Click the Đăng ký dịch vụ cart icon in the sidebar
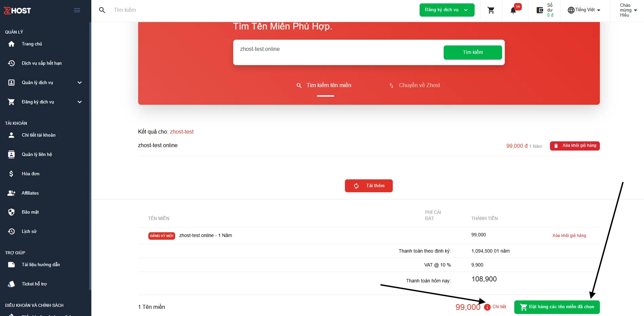Viewport: 644px width, 316px height. [12, 102]
